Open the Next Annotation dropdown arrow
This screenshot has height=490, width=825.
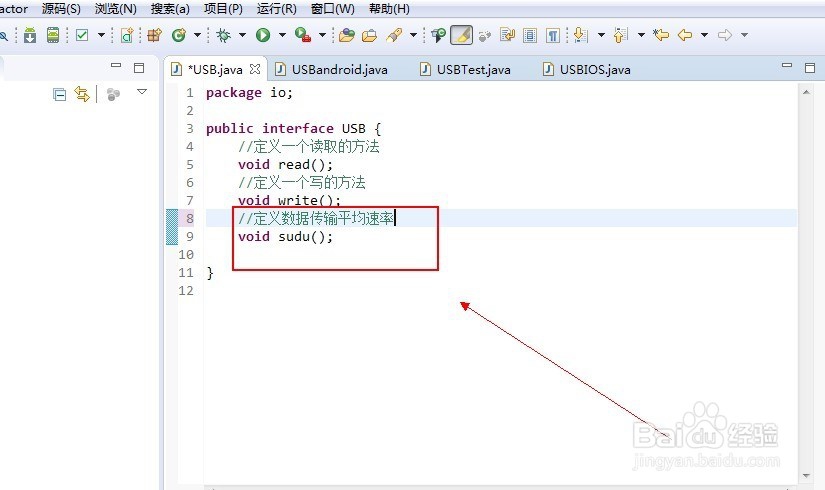tap(601, 35)
